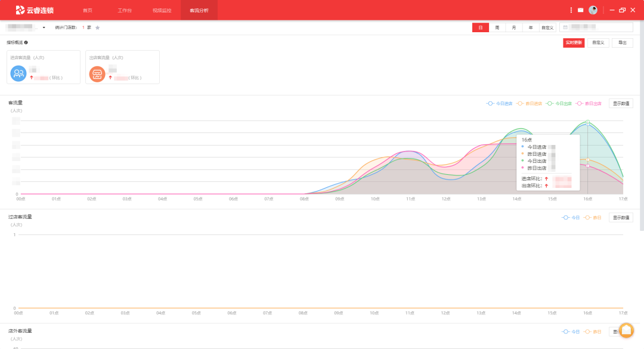Open the date picker field
Screen dimensions: 644x349
[x=596, y=27]
